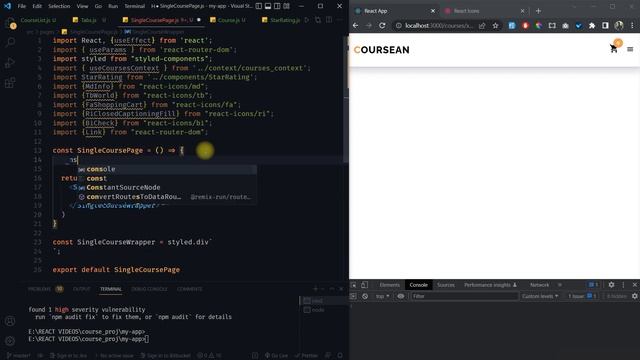The image size is (640, 360).
Task: Expand the JavaScript context top dropdown
Action: (382, 296)
